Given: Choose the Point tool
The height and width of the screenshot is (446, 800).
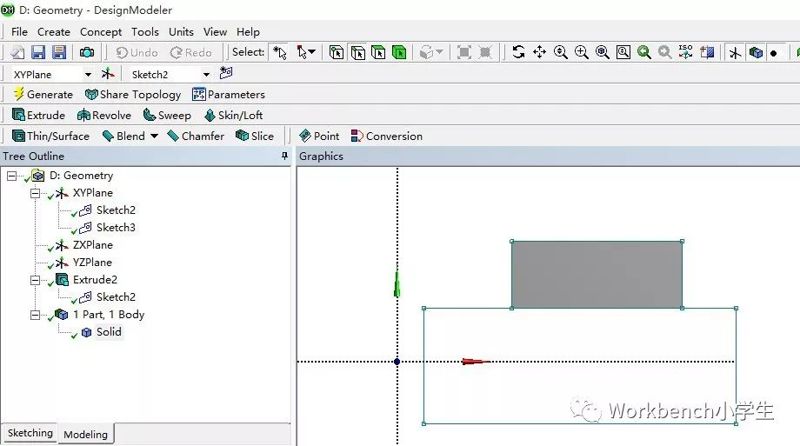Looking at the screenshot, I should pos(319,136).
